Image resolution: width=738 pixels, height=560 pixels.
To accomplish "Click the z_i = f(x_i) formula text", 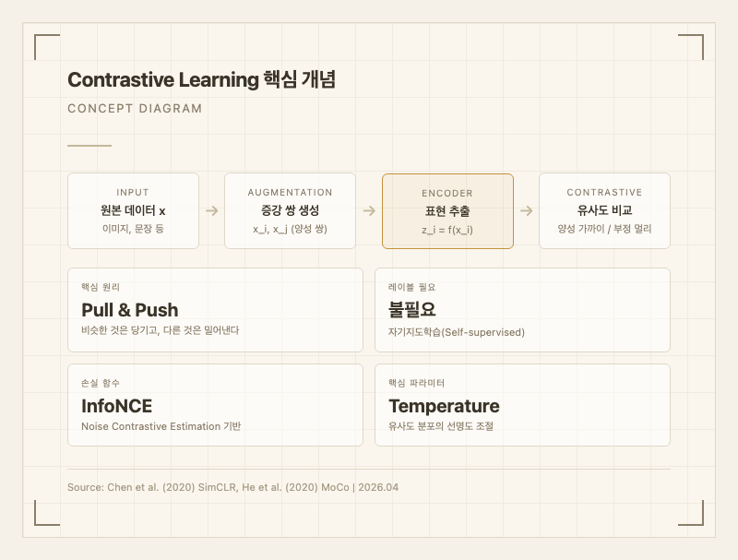I will tap(447, 229).
